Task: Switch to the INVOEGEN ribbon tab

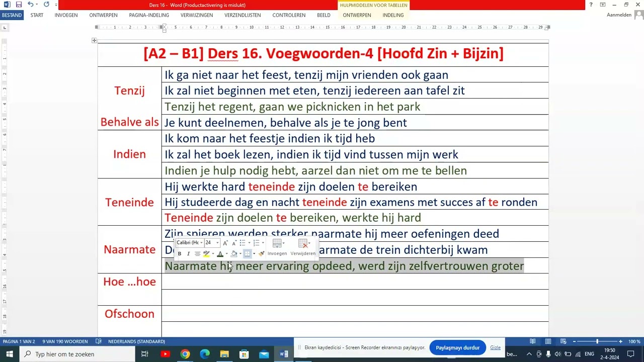Action: pos(66,15)
